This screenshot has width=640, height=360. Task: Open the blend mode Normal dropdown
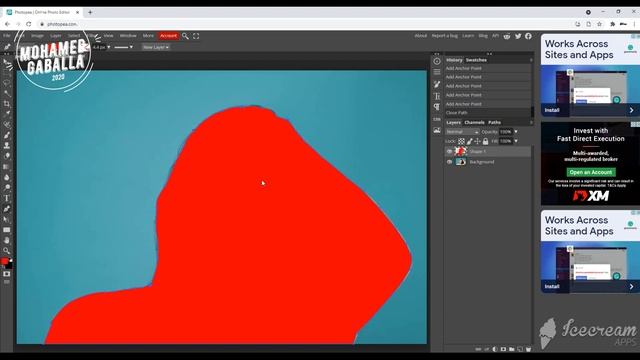coord(462,132)
